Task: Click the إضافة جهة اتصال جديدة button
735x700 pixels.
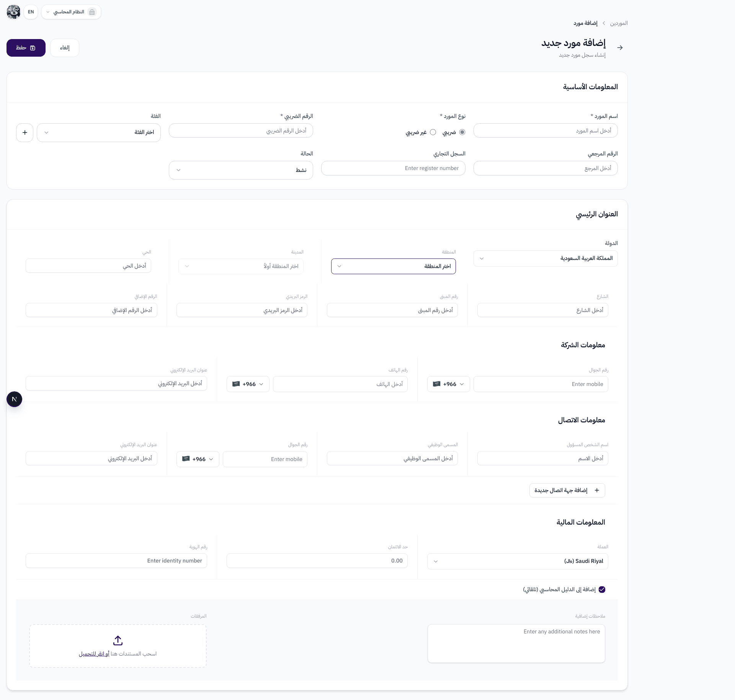Action: pos(567,490)
